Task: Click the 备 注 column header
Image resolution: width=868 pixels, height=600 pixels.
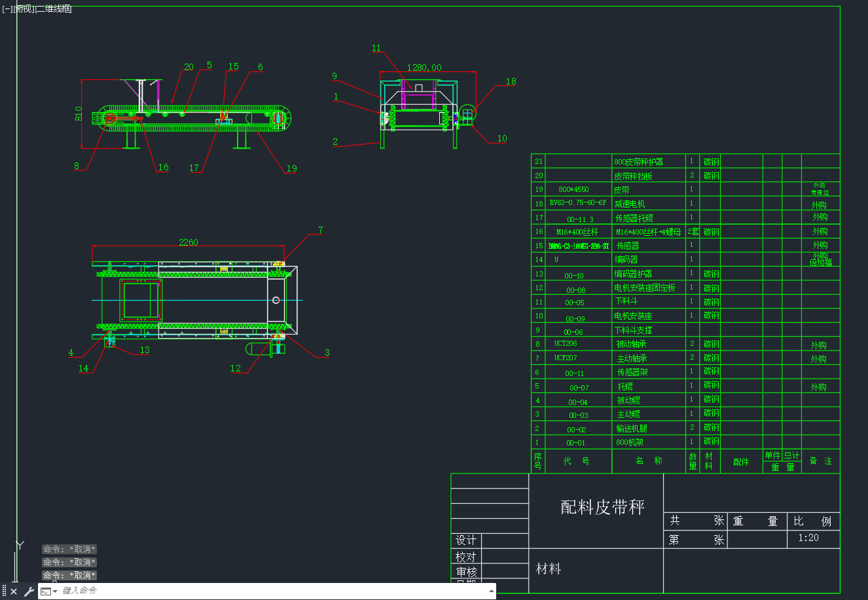Action: pos(821,461)
